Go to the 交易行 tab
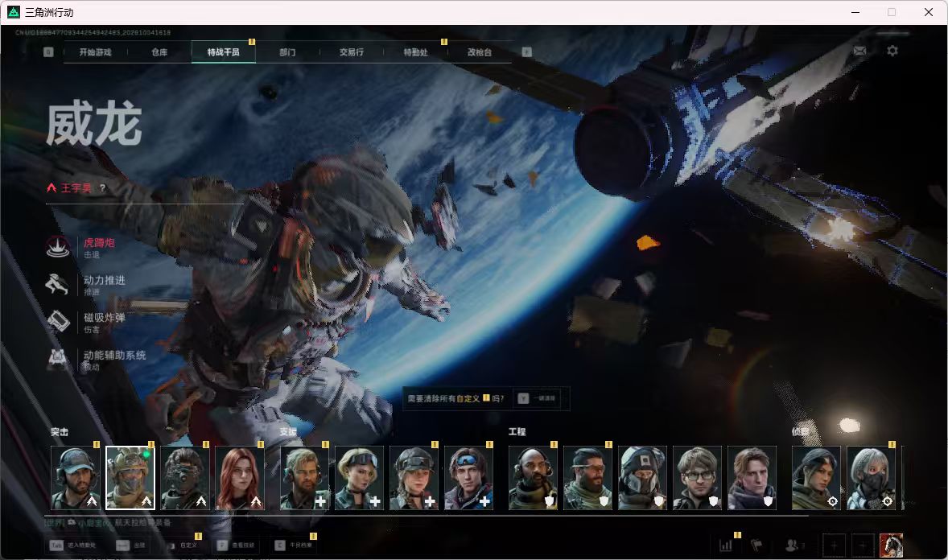 [351, 52]
